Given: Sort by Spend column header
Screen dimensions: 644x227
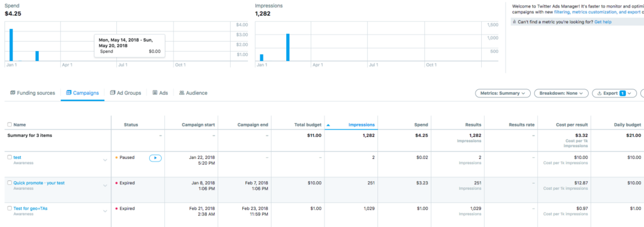Looking at the screenshot, I should (421, 125).
